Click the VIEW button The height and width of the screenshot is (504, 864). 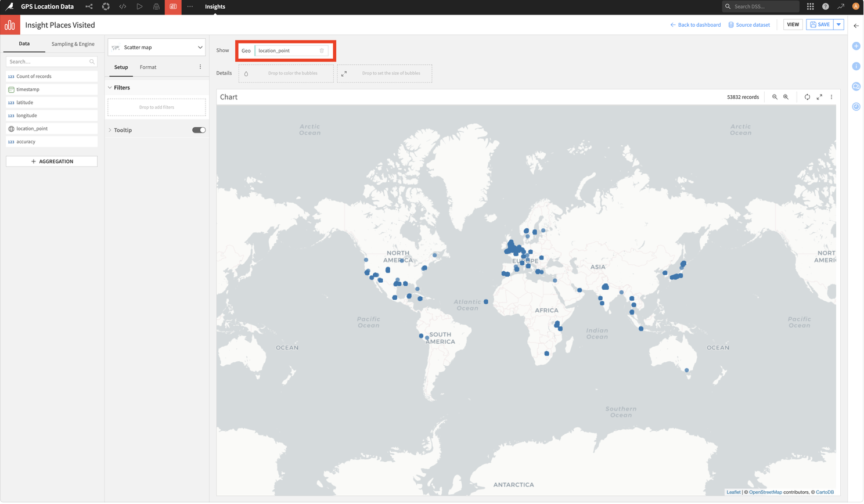[x=793, y=24]
